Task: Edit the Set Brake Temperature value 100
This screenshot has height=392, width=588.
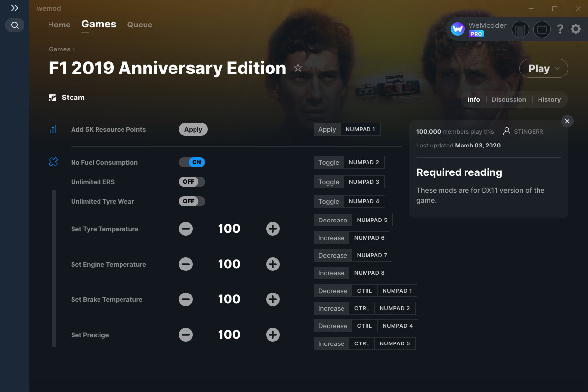Action: coord(229,299)
